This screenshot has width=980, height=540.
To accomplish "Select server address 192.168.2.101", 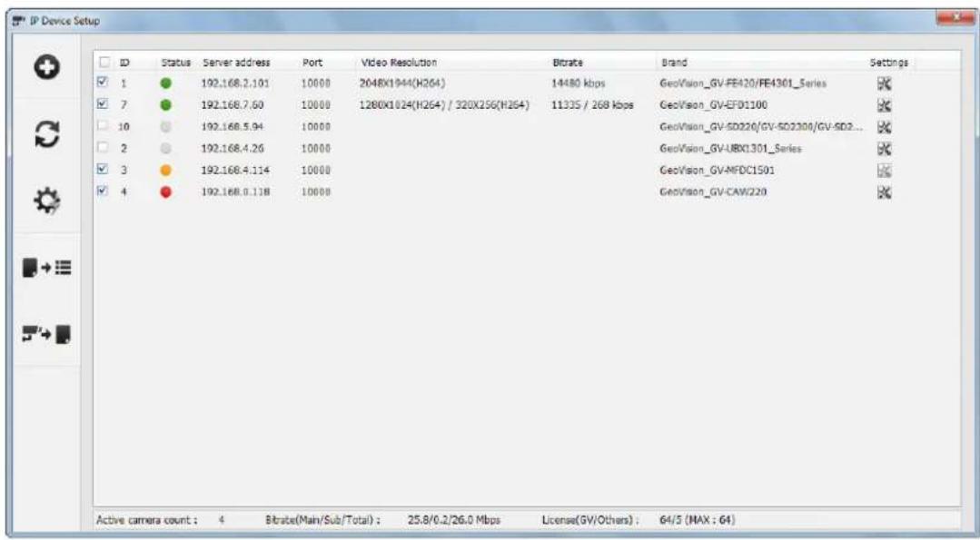I will [x=235, y=83].
